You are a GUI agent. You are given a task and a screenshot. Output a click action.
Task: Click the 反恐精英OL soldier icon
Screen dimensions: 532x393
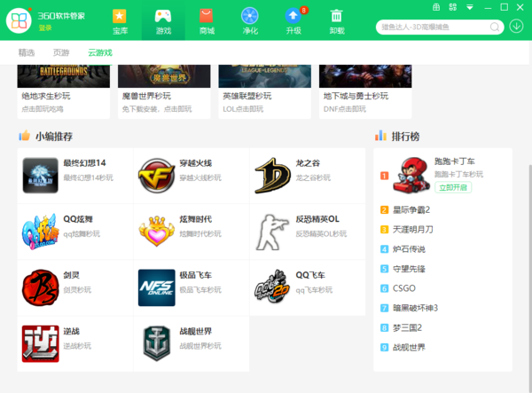(x=273, y=232)
